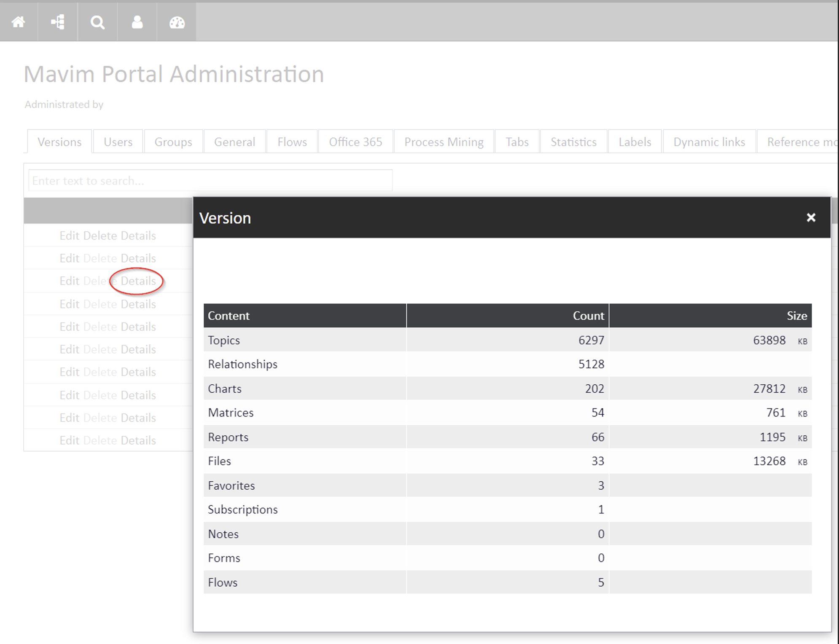
Task: Open the user profile icon
Action: tap(137, 22)
